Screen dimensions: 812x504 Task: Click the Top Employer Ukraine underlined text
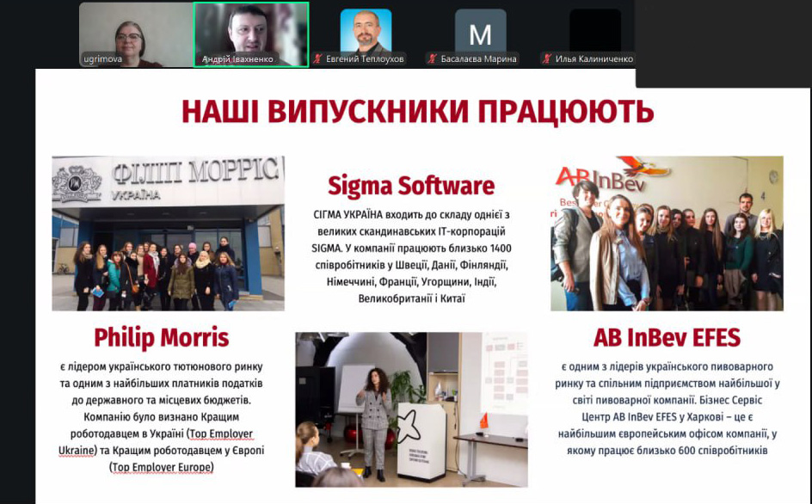(157, 442)
